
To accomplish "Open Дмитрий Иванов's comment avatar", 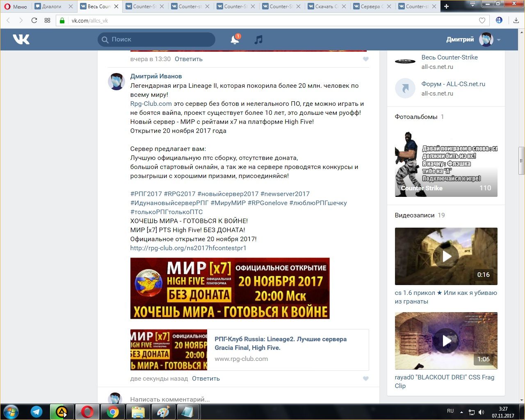I will pyautogui.click(x=116, y=81).
